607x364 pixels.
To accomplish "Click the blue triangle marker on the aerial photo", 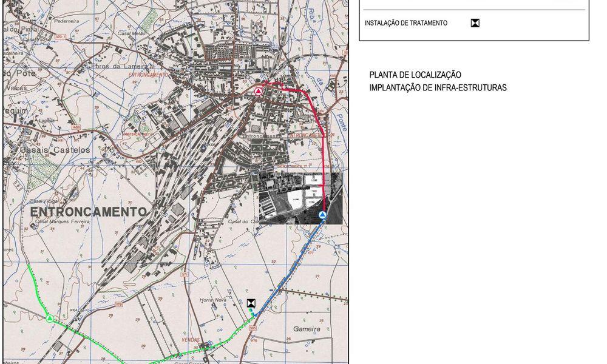I will (x=322, y=215).
